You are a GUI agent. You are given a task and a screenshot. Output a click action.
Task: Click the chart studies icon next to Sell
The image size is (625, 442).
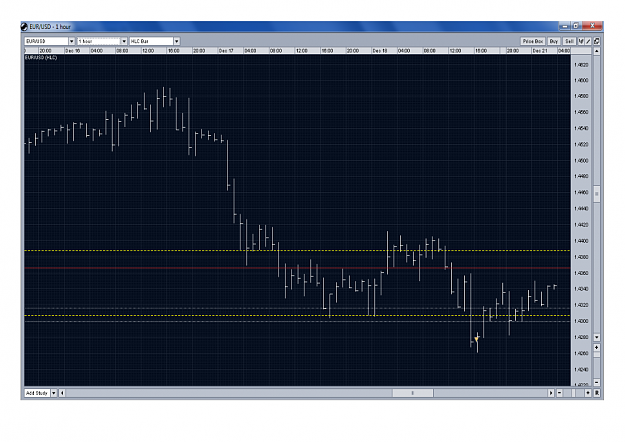coord(581,41)
